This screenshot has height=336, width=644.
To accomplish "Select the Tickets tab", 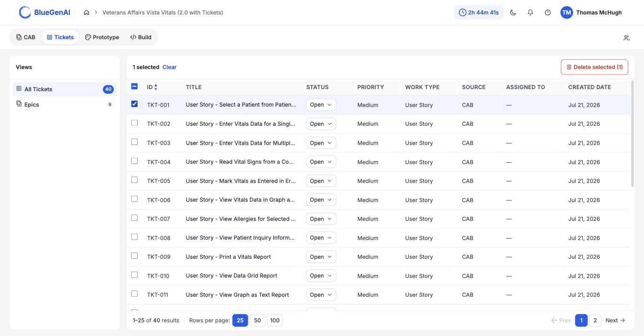I will (60, 37).
